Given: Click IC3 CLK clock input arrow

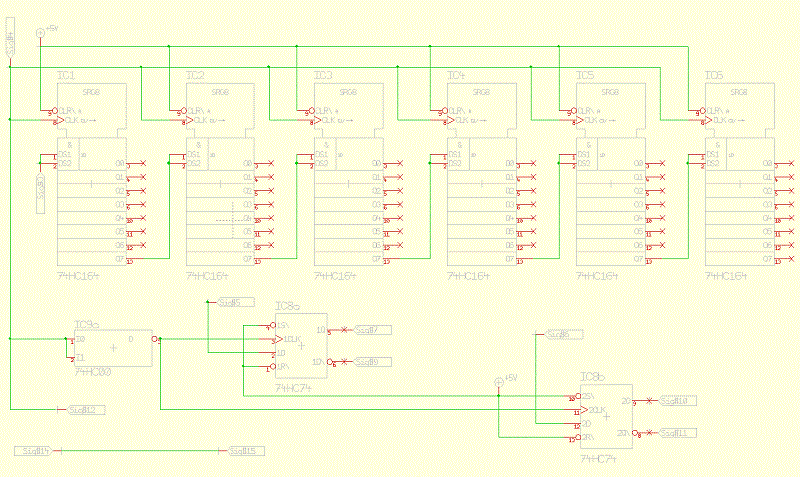Looking at the screenshot, I should tap(317, 120).
